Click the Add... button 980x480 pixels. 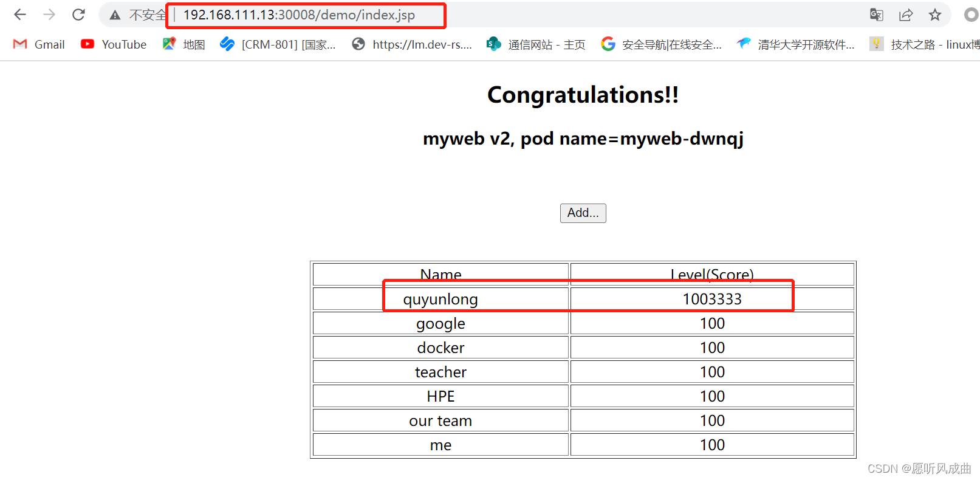pos(583,213)
